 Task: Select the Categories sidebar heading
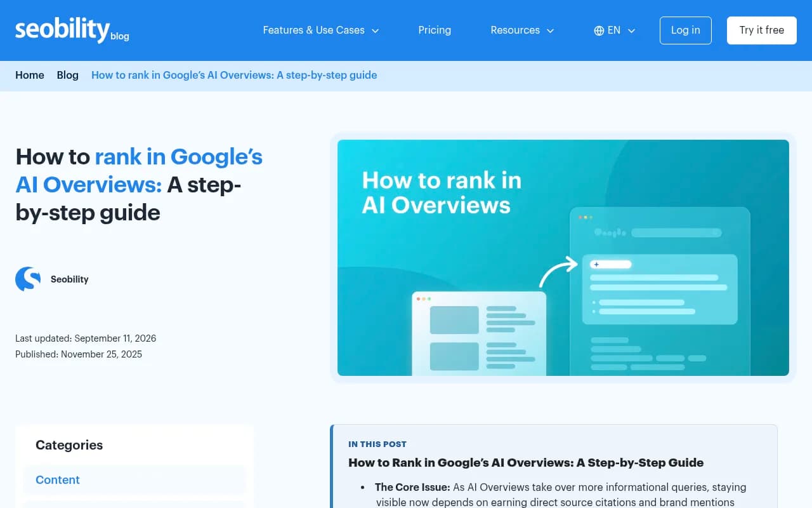[x=69, y=445]
